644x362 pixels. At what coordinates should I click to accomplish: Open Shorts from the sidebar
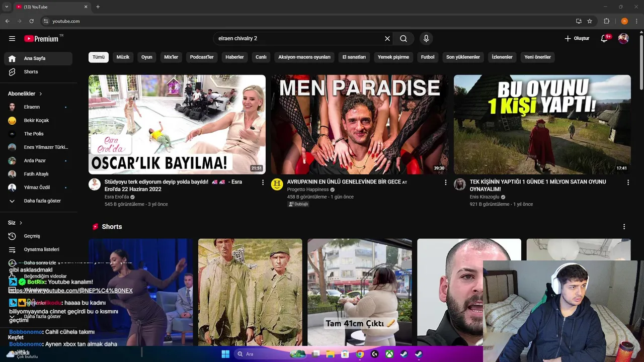tap(38, 72)
